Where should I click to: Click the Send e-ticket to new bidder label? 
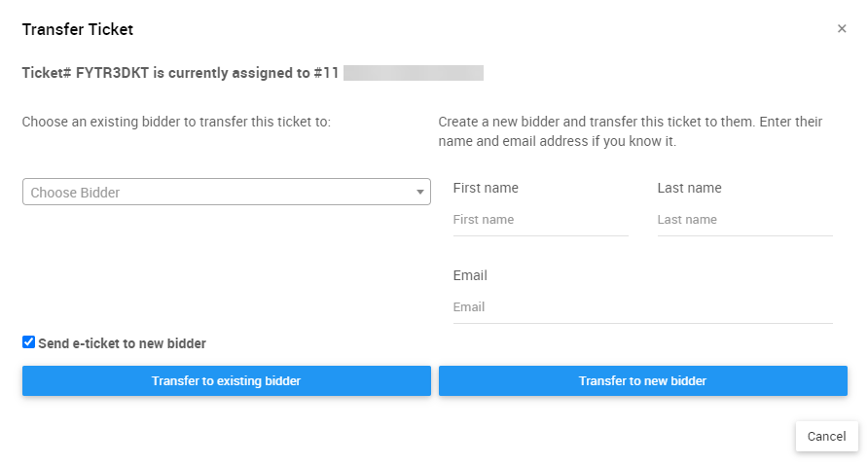coord(122,343)
